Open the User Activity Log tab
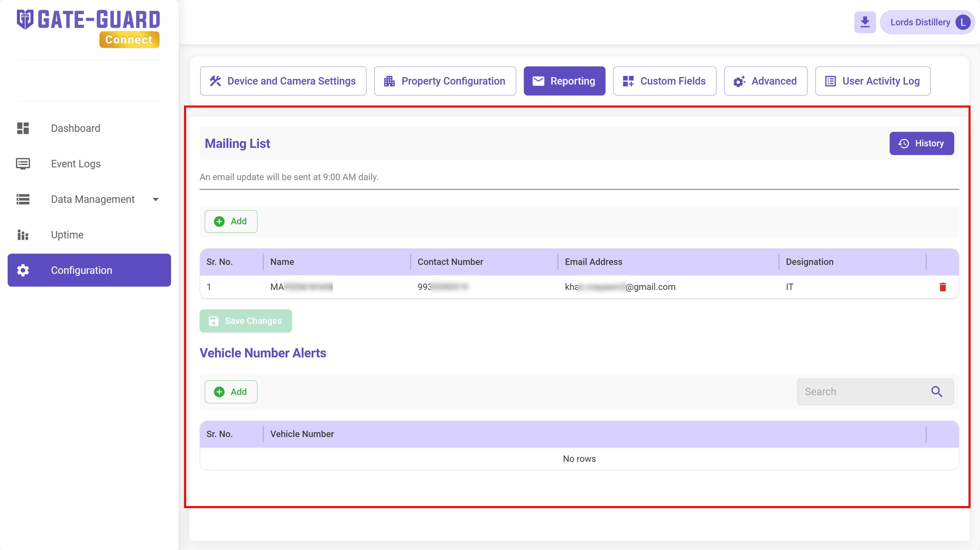980x550 pixels. click(x=873, y=81)
